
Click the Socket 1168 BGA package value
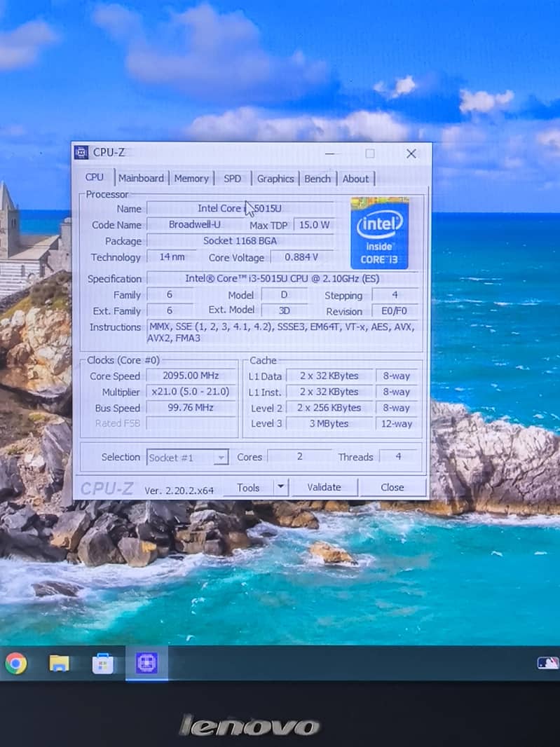tap(240, 240)
